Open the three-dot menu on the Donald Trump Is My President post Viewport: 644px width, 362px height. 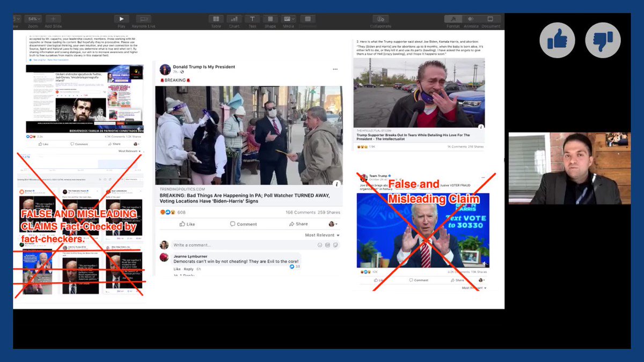(x=335, y=69)
